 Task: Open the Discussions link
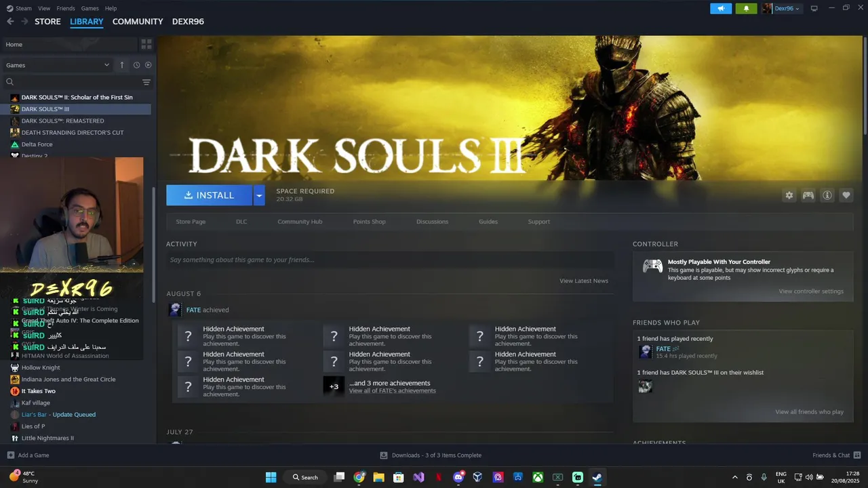tap(432, 222)
